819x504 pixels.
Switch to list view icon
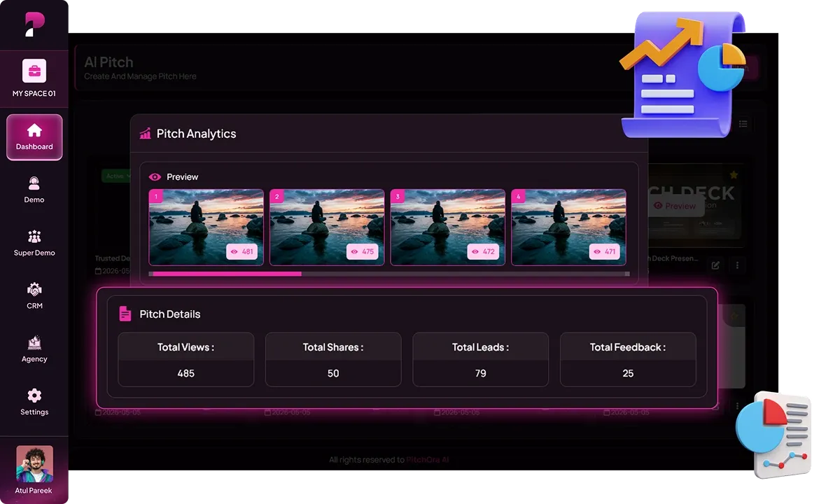(x=743, y=124)
